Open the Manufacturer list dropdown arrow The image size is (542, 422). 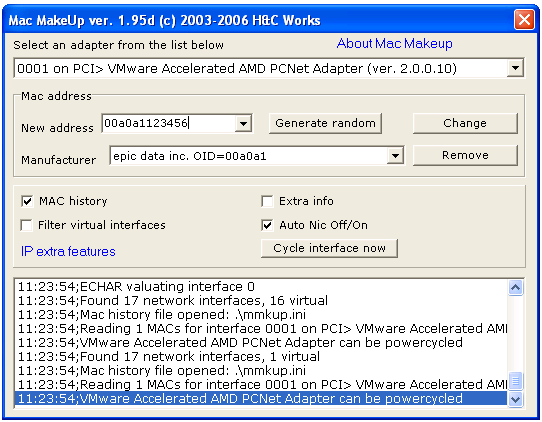coord(395,156)
